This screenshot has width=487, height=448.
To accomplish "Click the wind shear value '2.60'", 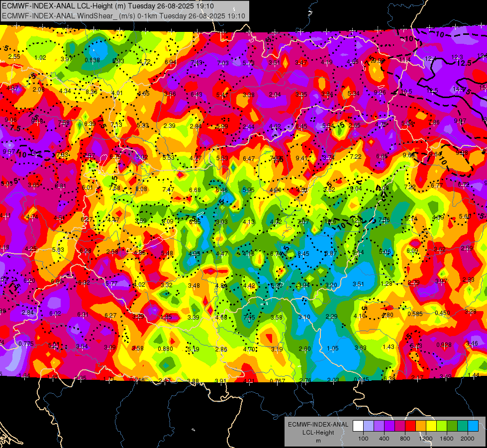I will [x=304, y=348].
